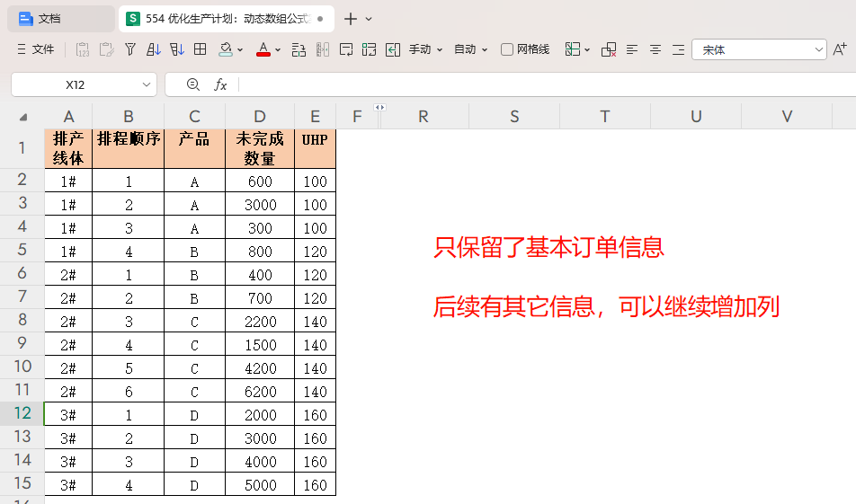Screen dimensions: 856x504
Task: Apply fill color with the bucket icon
Action: click(x=226, y=49)
